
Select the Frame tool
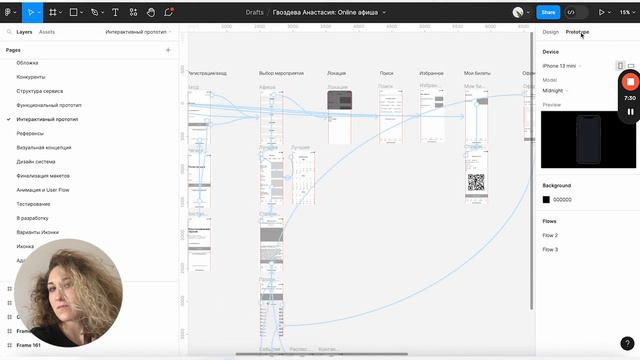coord(53,12)
